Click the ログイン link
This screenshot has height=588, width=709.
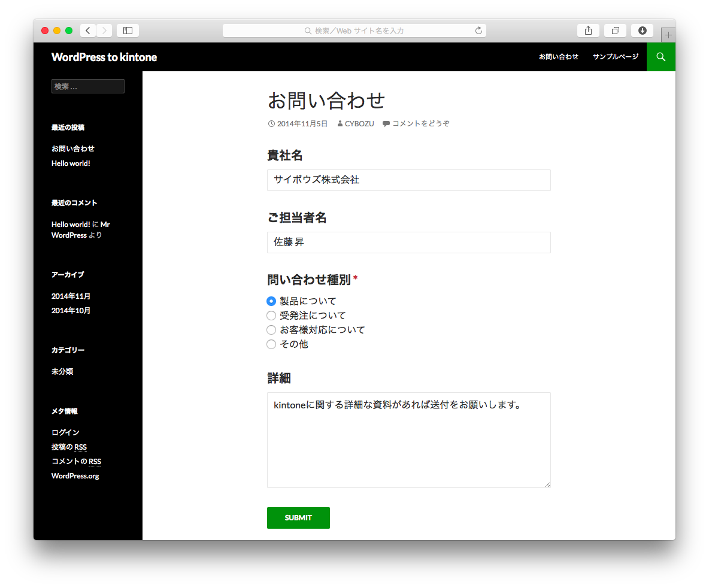(65, 432)
